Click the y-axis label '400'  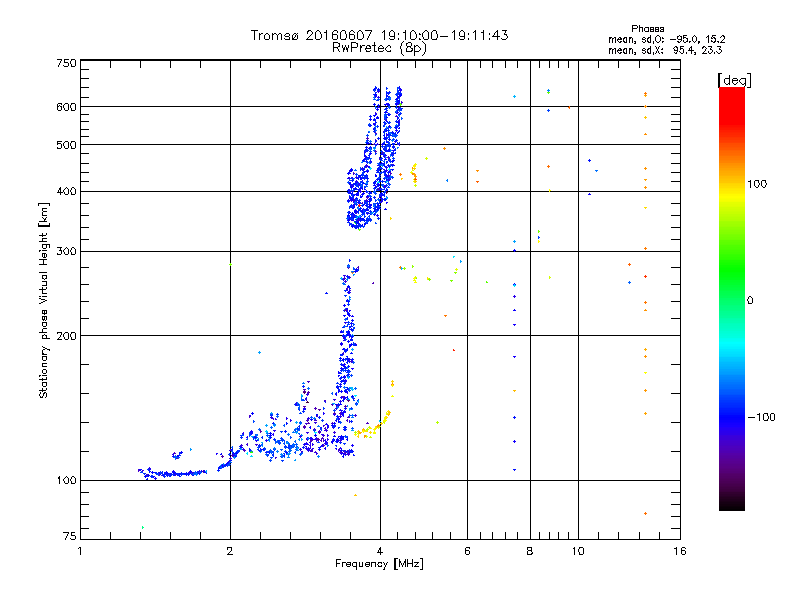pos(66,192)
